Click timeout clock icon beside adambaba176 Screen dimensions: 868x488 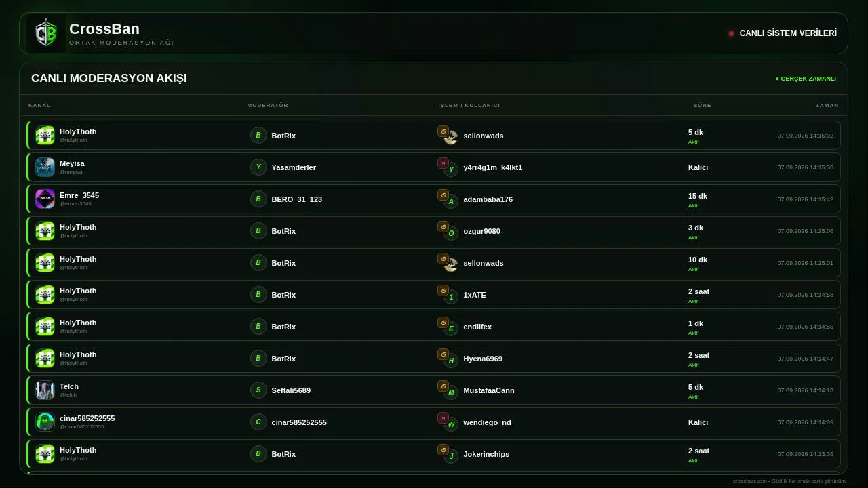(x=443, y=195)
